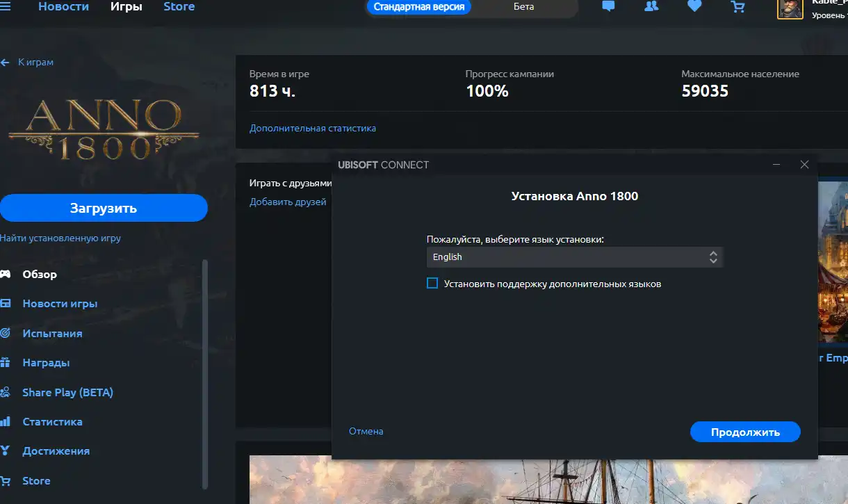The image size is (848, 504).
Task: Open the chat messages icon
Action: point(608,7)
